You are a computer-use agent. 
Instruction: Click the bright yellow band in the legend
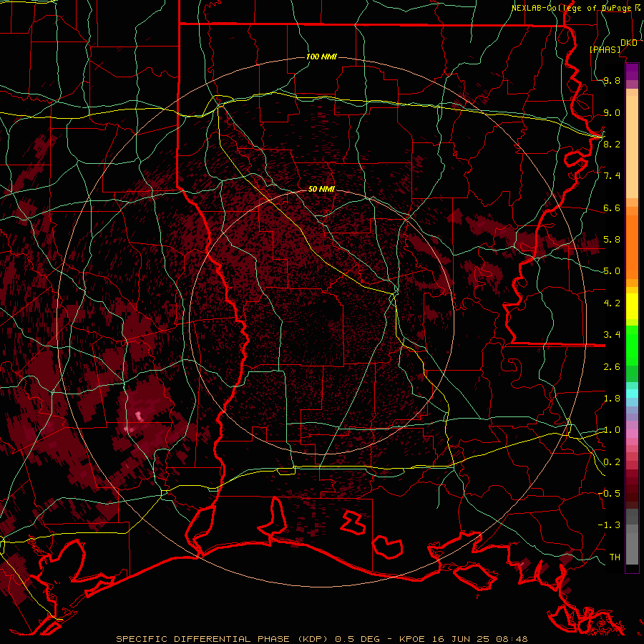[632, 306]
